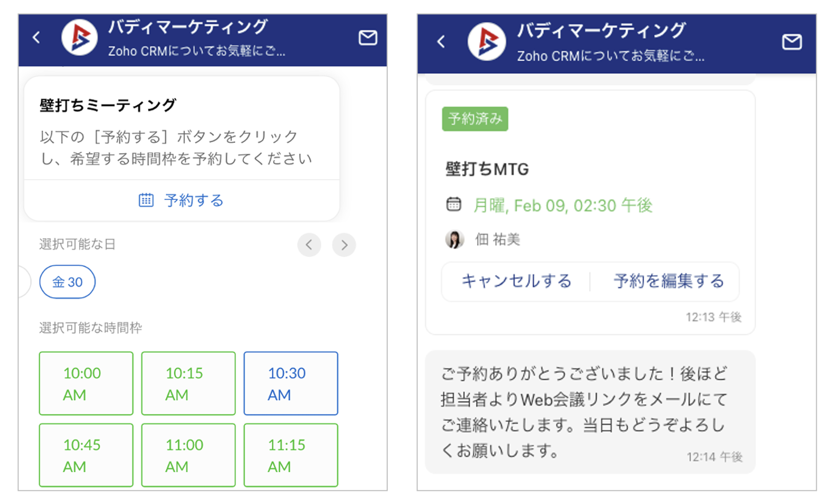Choose the 10:30 AM time slot
This screenshot has height=504, width=832.
click(291, 383)
